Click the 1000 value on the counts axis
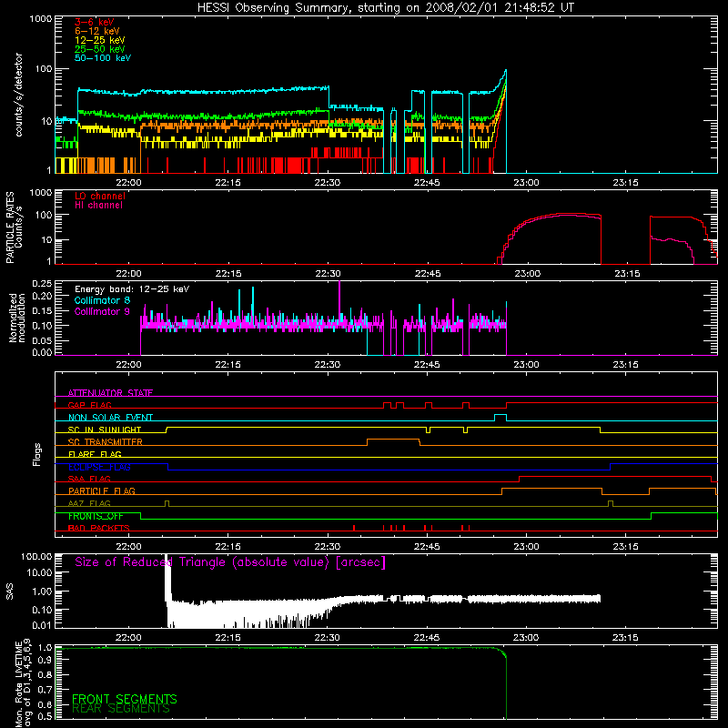728x728 pixels. 41,19
